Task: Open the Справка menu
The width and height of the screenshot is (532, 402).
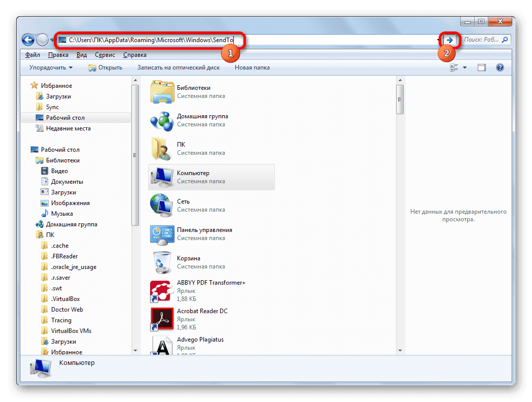Action: (135, 55)
